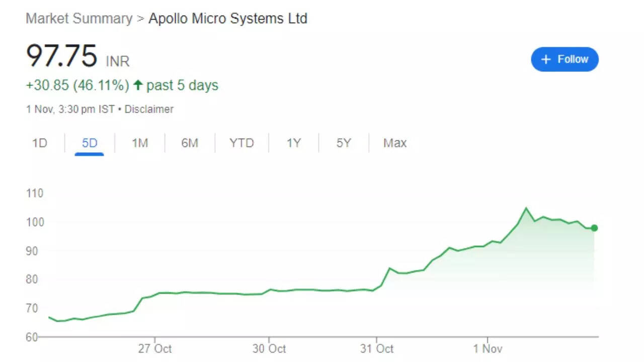The width and height of the screenshot is (644, 362).
Task: Select the YTD timeframe tab
Action: click(x=242, y=143)
